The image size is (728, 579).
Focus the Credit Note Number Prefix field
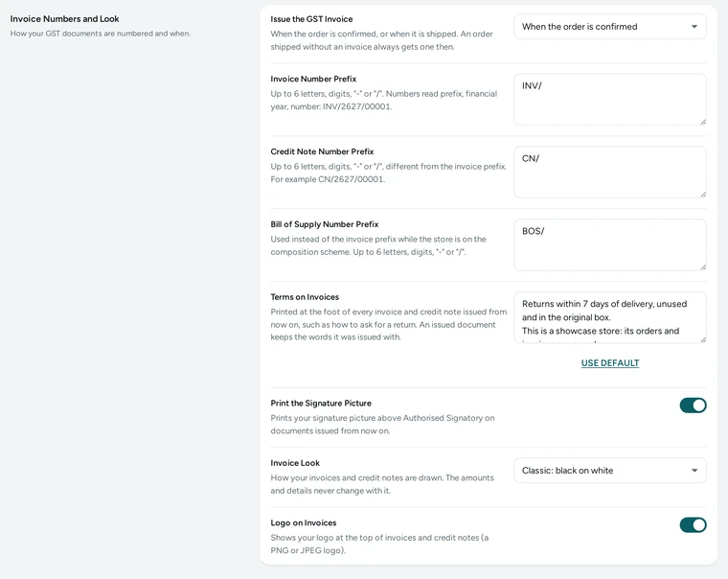pos(610,172)
